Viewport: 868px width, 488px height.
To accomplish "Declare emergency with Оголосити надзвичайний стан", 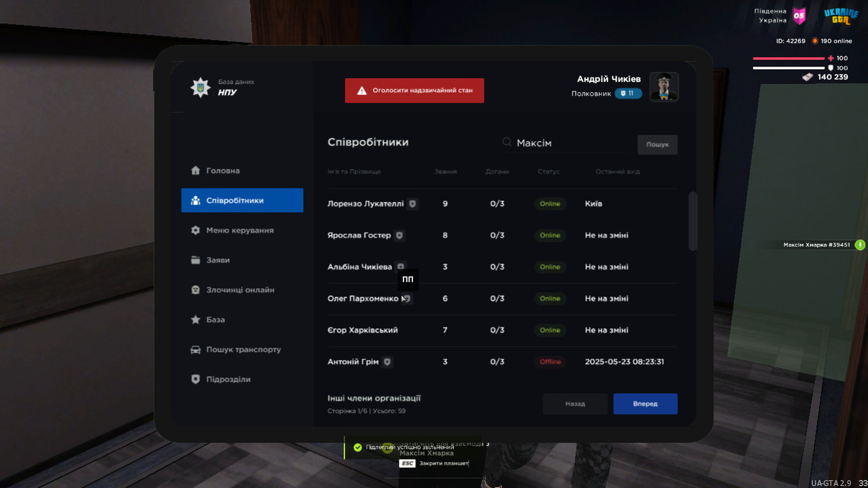I will tap(414, 90).
